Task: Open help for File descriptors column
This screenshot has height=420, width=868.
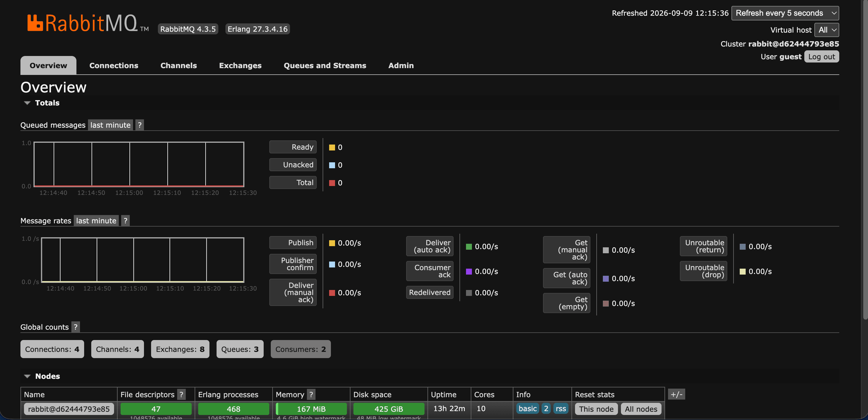Action: (x=181, y=395)
